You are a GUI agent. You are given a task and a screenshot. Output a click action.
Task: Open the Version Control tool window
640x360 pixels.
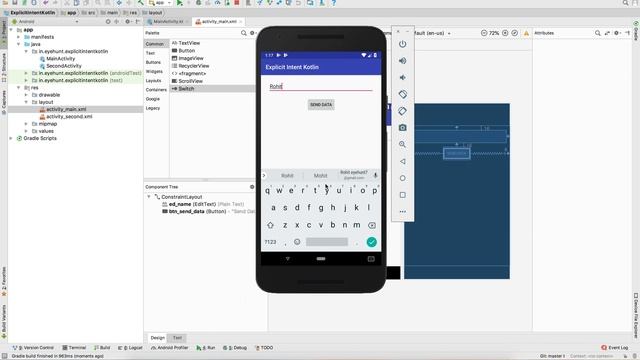(33, 348)
